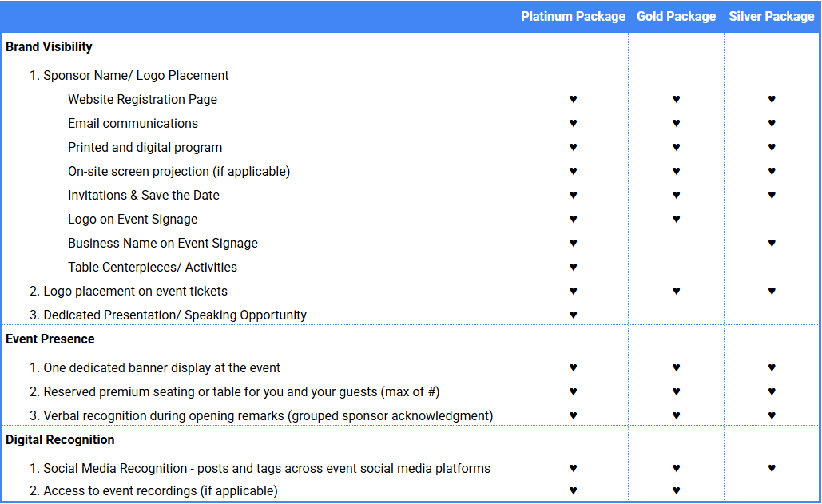This screenshot has height=504, width=822.
Task: Click the Event Presence section heading
Action: (x=50, y=339)
